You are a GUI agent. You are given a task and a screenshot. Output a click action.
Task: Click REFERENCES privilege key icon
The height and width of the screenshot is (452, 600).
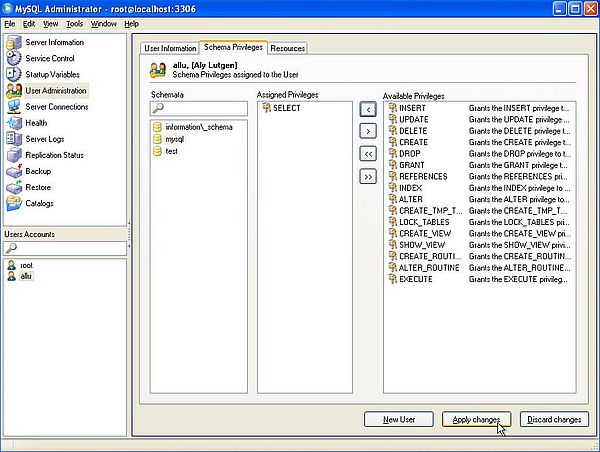[393, 176]
